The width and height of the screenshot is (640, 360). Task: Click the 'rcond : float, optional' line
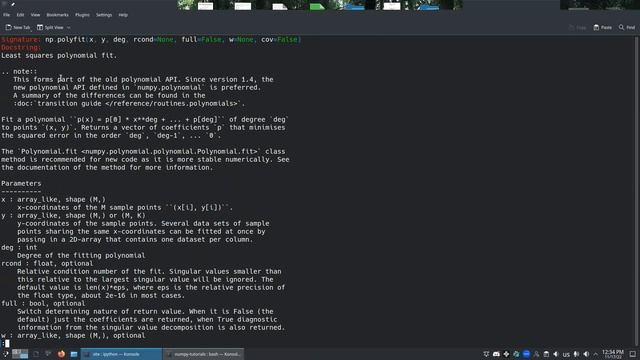tap(47, 263)
